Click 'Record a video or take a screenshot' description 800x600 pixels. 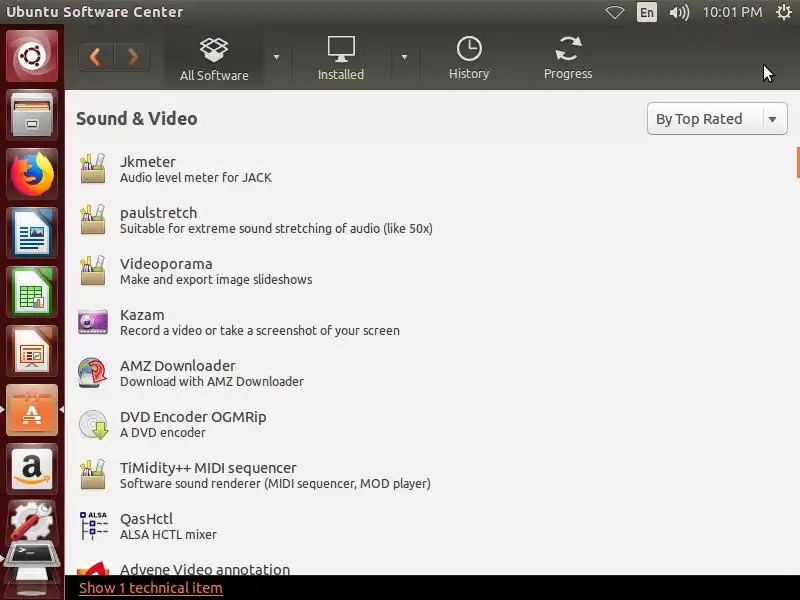point(260,331)
